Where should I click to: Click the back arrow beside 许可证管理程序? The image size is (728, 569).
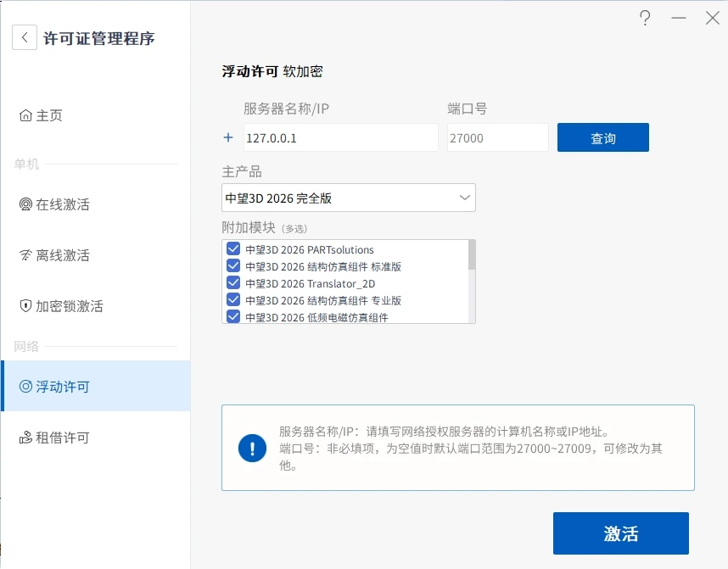[25, 37]
